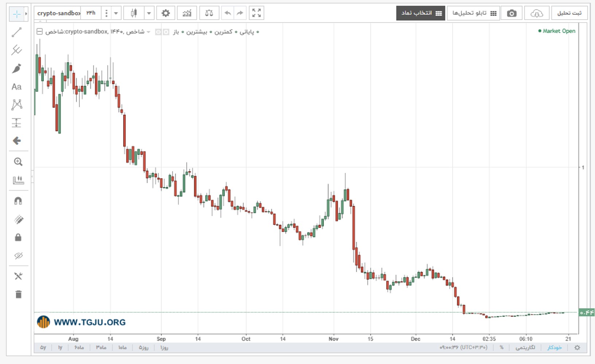The width and height of the screenshot is (595, 364).
Task: Enter fullscreen chart mode
Action: (x=257, y=13)
